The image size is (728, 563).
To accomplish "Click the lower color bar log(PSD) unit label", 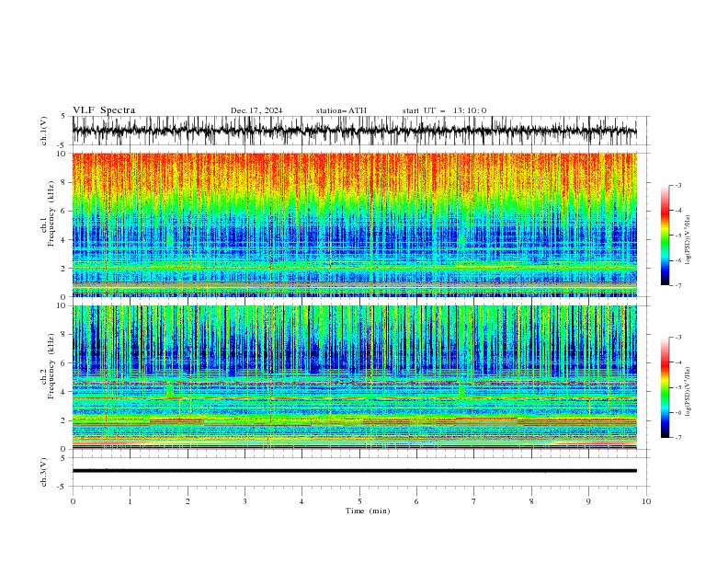I will point(688,392).
